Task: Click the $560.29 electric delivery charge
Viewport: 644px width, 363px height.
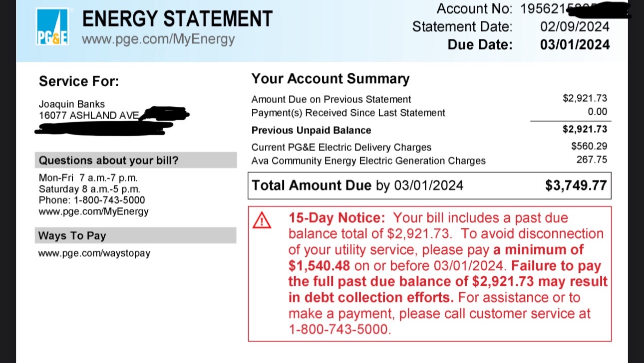Action: (x=589, y=147)
